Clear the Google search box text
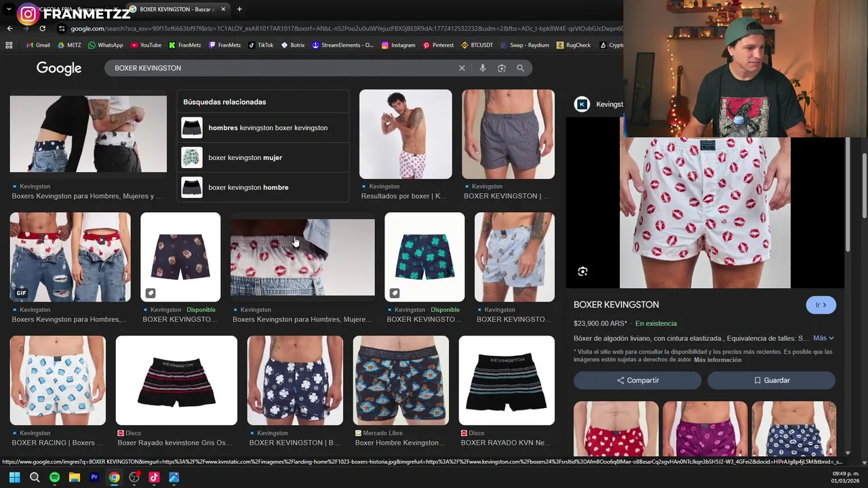 [462, 68]
